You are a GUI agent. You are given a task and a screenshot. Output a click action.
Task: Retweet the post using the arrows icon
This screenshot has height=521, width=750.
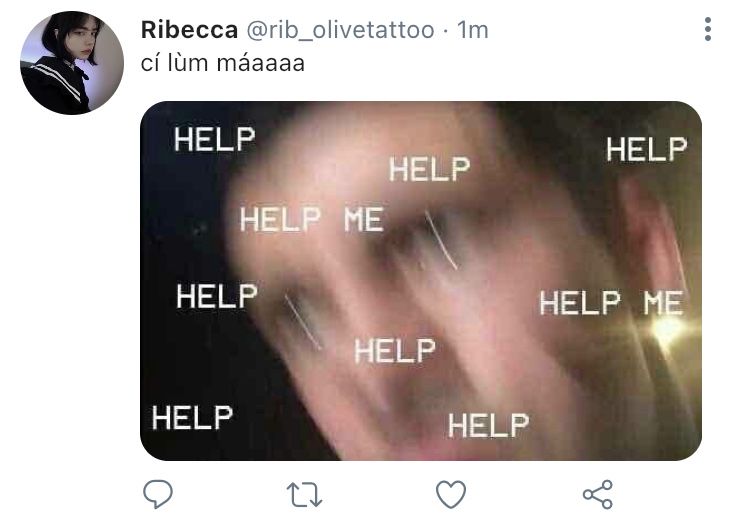click(304, 495)
